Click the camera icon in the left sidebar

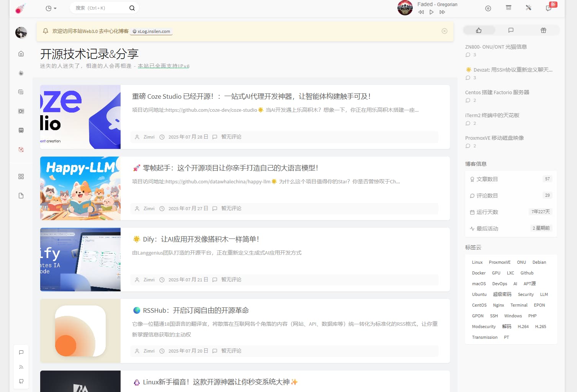[21, 111]
